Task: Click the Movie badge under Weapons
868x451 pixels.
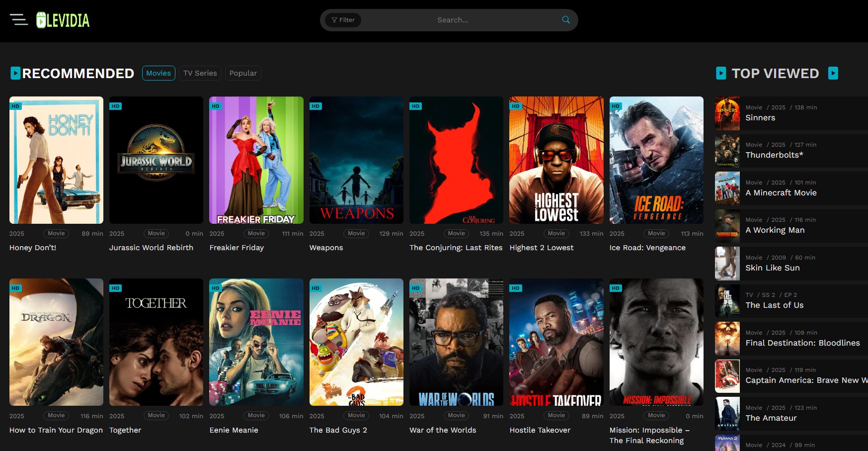Action: tap(356, 233)
